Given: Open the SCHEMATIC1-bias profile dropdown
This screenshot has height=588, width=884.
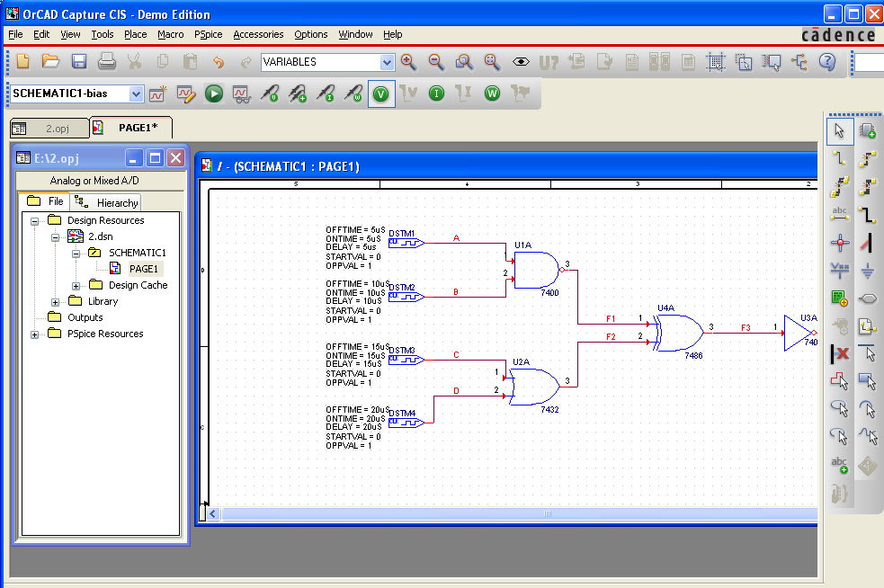Looking at the screenshot, I should [x=136, y=94].
